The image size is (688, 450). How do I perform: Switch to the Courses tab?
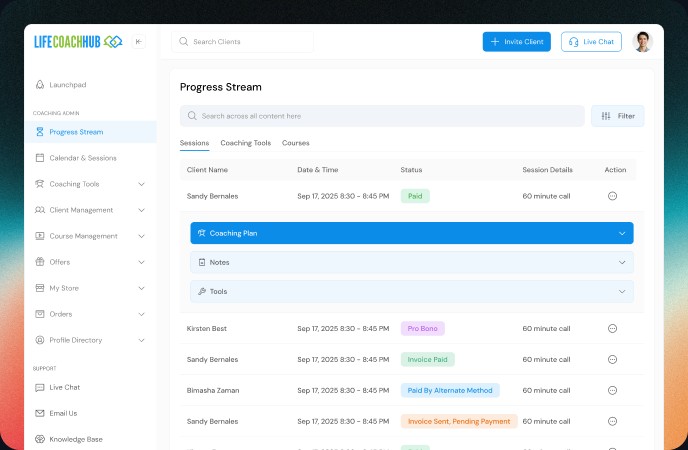click(x=296, y=143)
